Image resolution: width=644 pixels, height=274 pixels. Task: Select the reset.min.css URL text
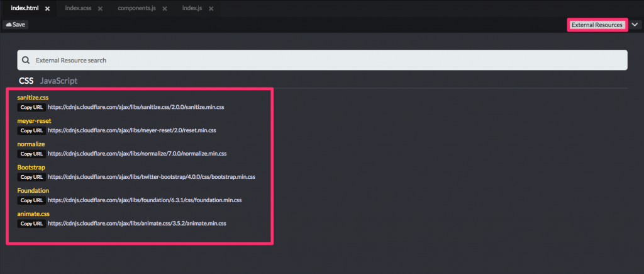coord(132,130)
